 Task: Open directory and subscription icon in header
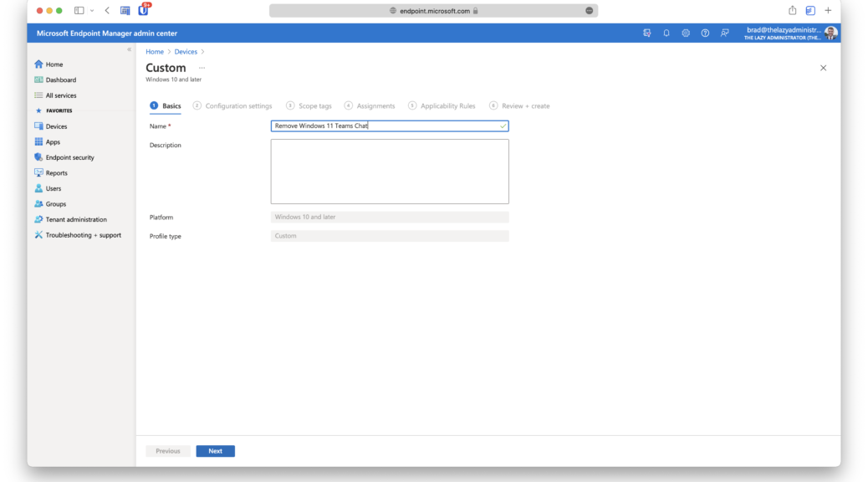(647, 33)
